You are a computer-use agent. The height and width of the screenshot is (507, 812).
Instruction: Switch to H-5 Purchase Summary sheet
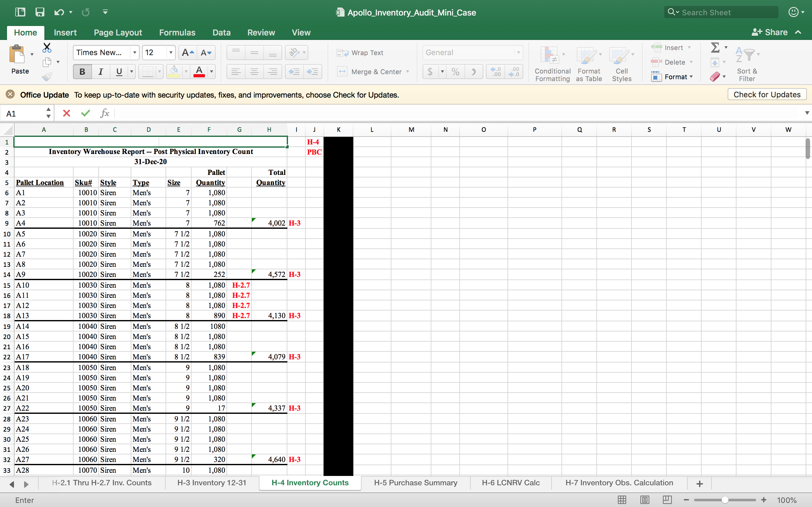pyautogui.click(x=416, y=483)
